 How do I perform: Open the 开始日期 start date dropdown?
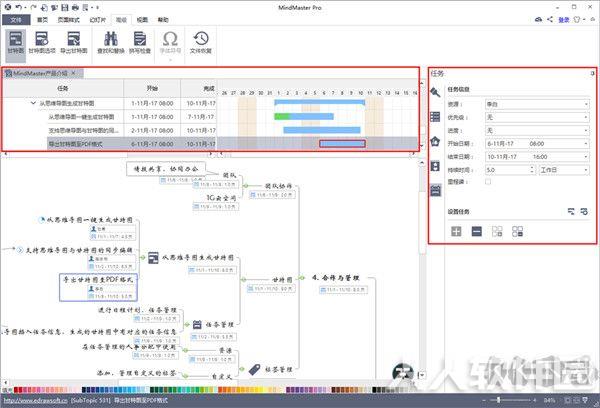click(x=586, y=144)
